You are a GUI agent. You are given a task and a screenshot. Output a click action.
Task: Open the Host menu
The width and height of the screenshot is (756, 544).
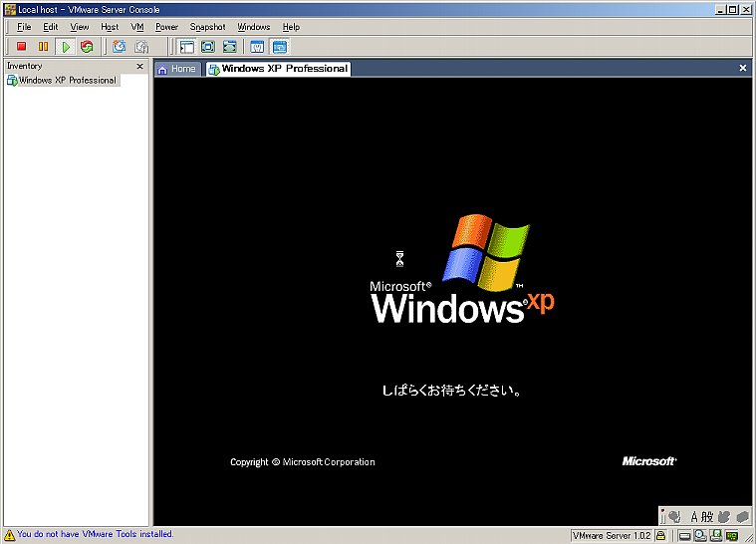click(x=110, y=27)
